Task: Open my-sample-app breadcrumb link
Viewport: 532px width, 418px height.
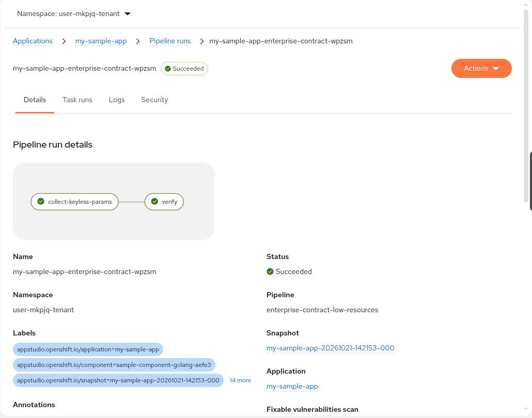Action: [101, 41]
